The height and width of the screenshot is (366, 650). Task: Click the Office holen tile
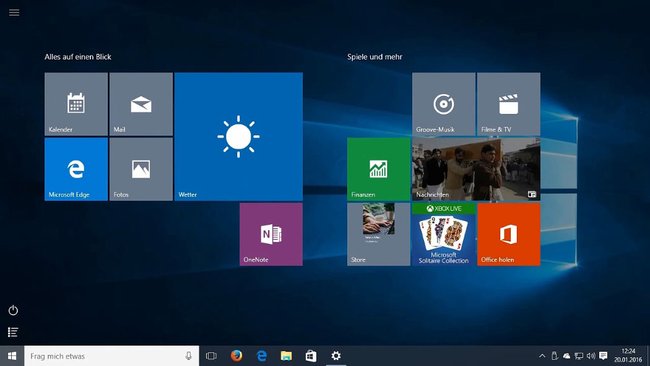pyautogui.click(x=509, y=234)
